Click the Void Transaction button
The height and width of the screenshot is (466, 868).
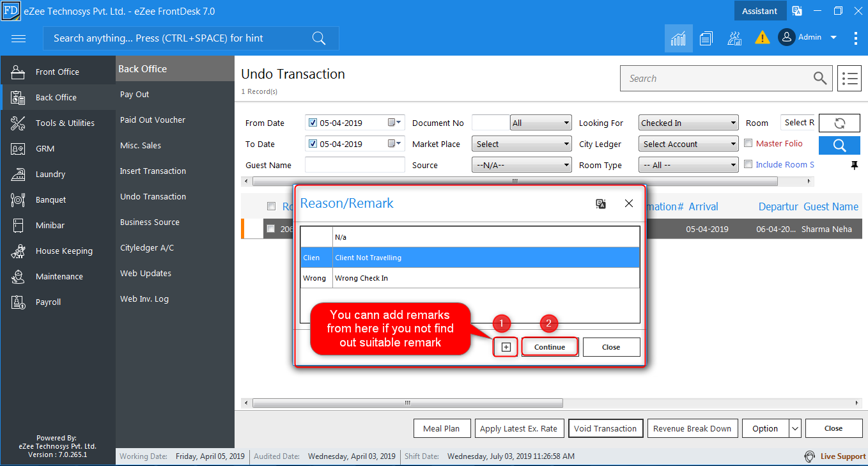click(605, 428)
